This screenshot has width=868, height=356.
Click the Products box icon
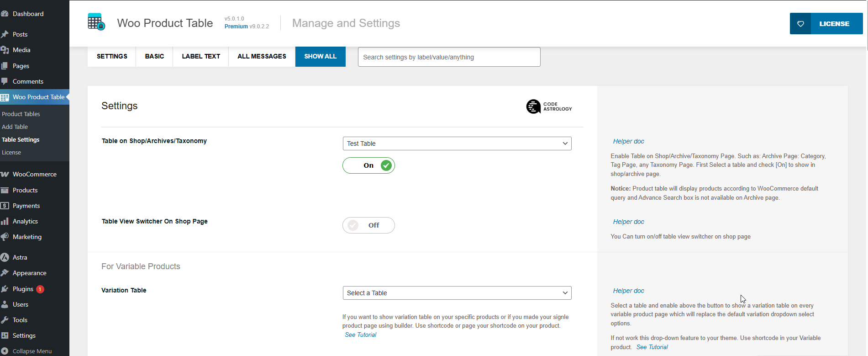(5, 190)
